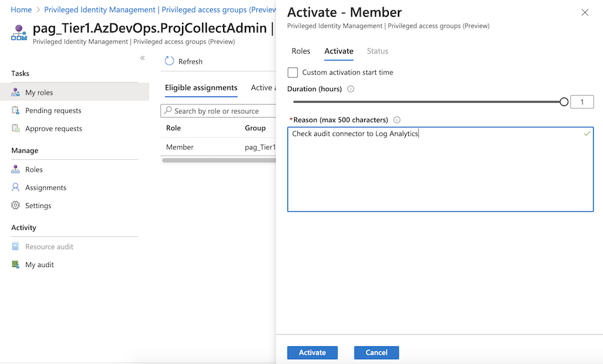Open the Active assignments tab
The image size is (603, 364).
point(263,87)
